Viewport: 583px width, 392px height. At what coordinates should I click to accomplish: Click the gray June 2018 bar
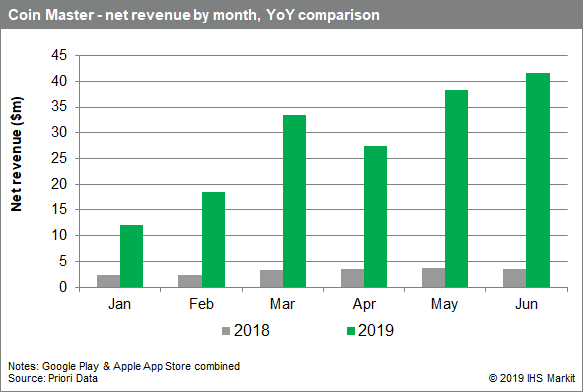[x=515, y=278]
